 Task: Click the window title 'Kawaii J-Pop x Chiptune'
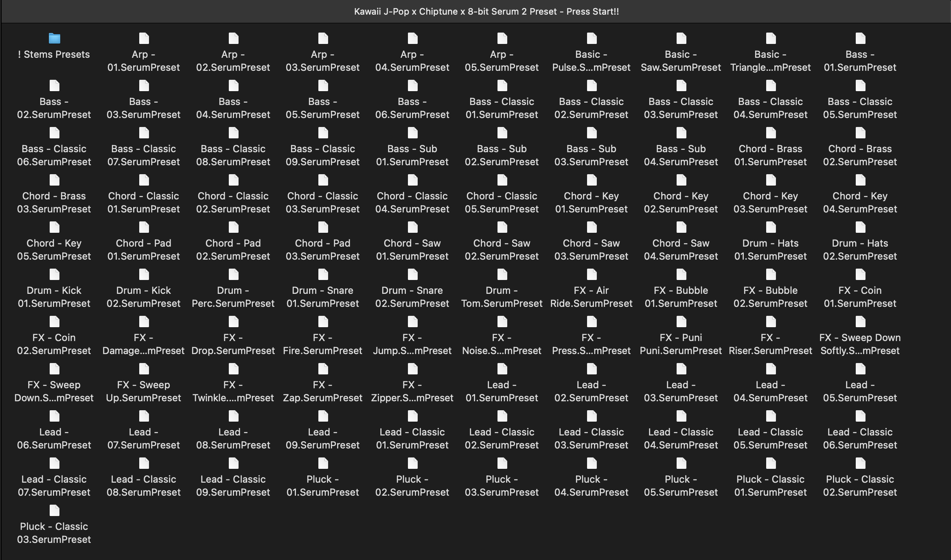click(x=486, y=11)
